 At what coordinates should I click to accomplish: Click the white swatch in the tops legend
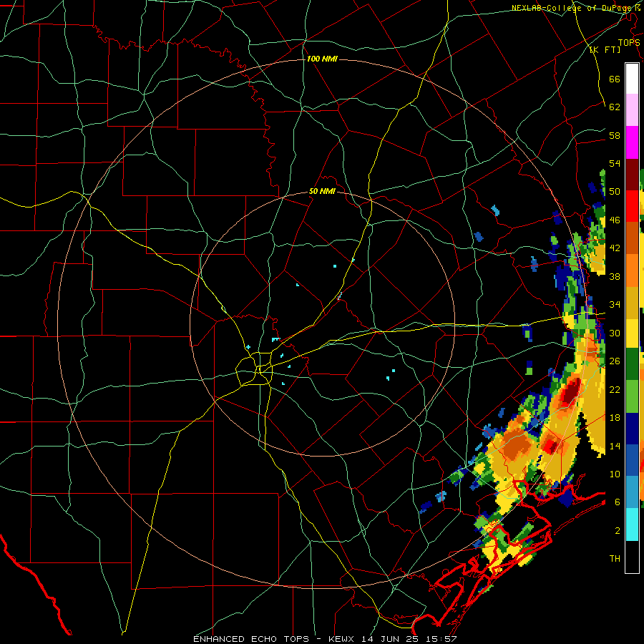coord(632,79)
